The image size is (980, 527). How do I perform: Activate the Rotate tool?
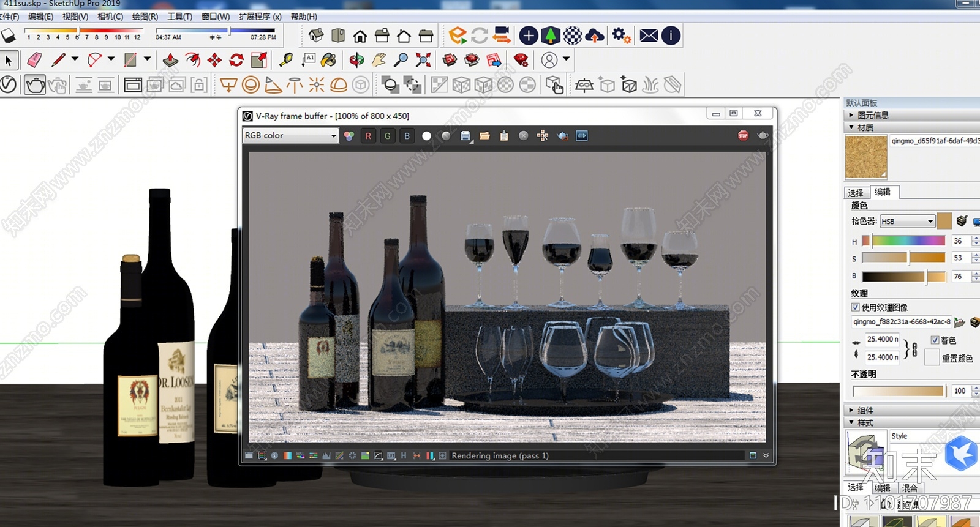click(x=236, y=60)
